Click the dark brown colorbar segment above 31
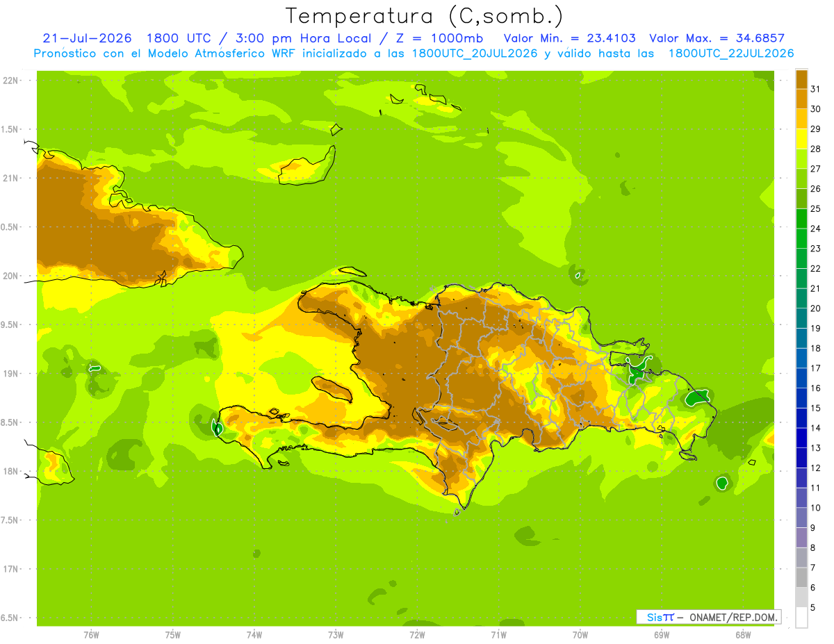Screen dimensions: 834x644 pos(801,79)
